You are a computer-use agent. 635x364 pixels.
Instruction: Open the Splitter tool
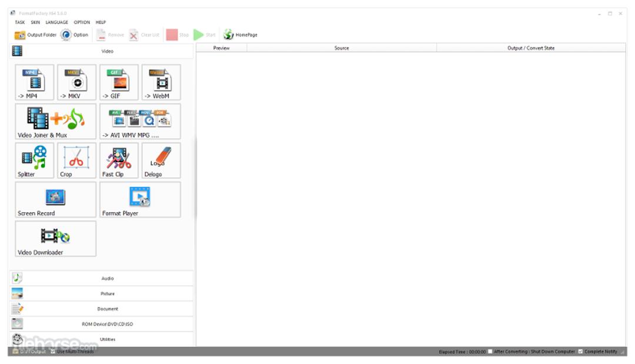tap(35, 161)
